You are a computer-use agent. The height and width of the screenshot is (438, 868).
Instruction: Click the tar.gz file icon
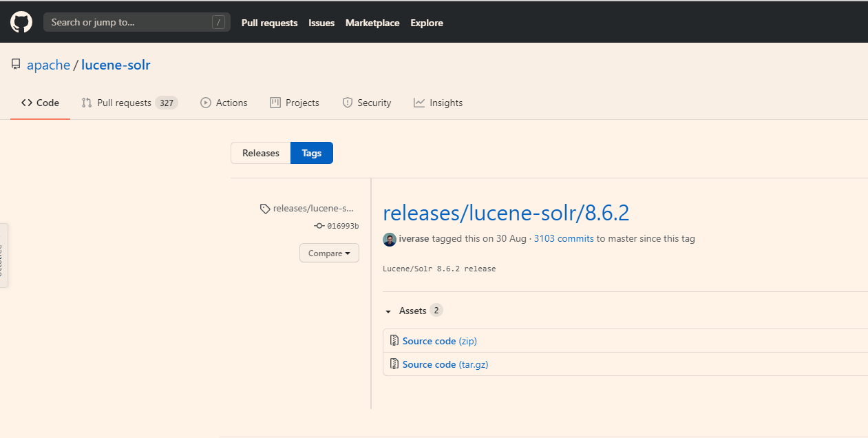[x=394, y=364]
